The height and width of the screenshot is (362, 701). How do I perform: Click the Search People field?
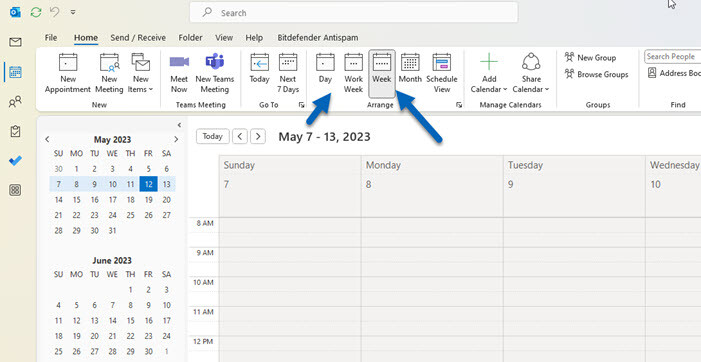672,57
